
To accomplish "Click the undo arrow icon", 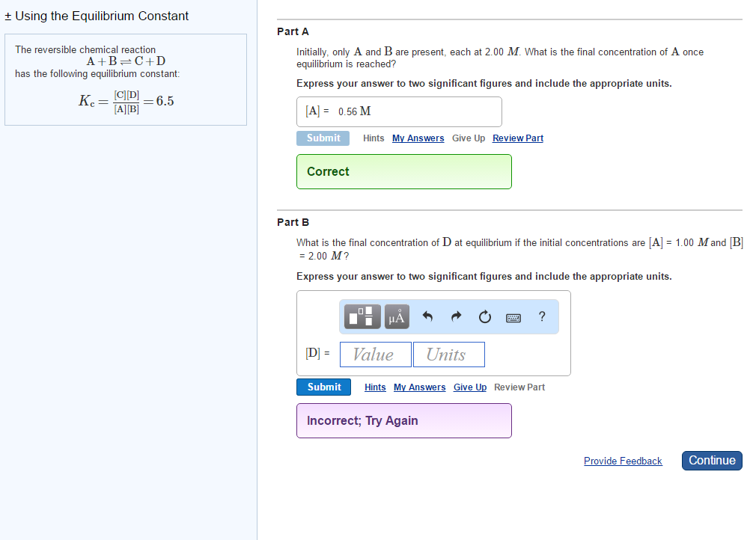I will click(427, 316).
